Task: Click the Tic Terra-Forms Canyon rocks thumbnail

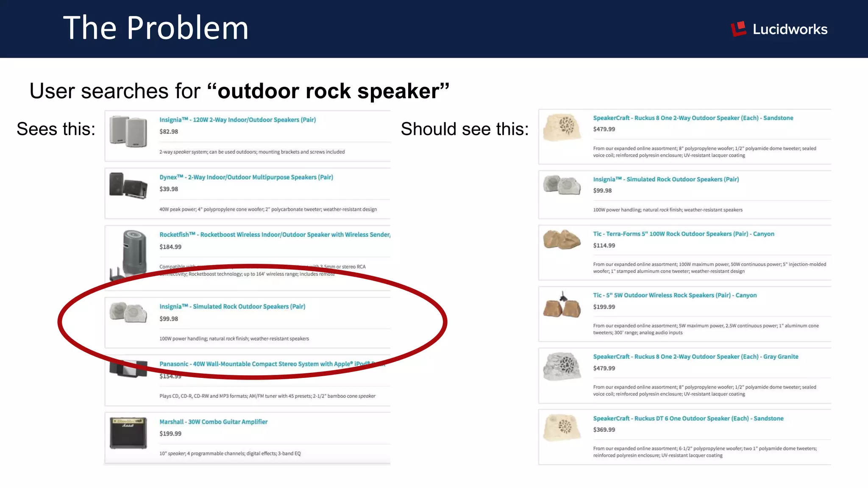Action: 562,239
